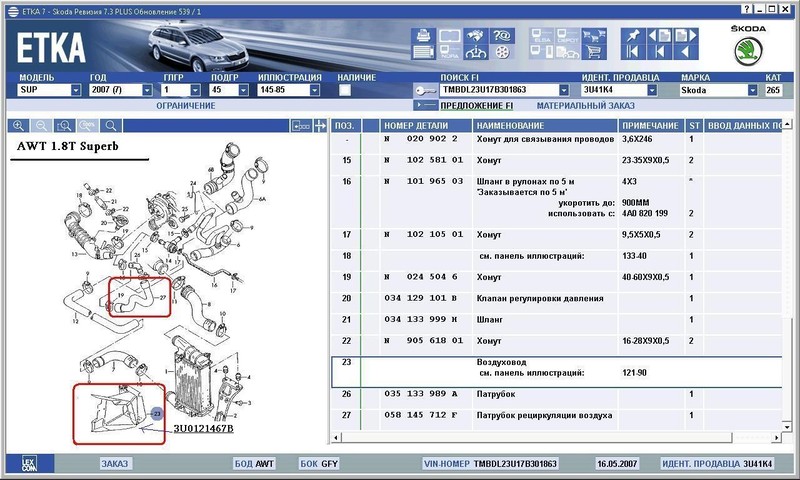The image size is (800, 480).
Task: Click the handshake icon in toolbar
Action: pos(476,37)
